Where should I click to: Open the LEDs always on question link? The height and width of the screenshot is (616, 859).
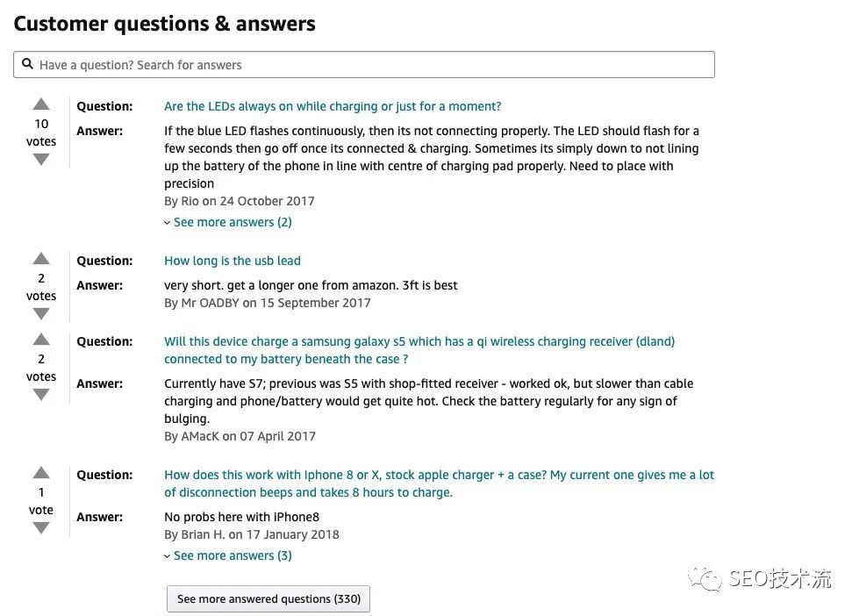[333, 106]
